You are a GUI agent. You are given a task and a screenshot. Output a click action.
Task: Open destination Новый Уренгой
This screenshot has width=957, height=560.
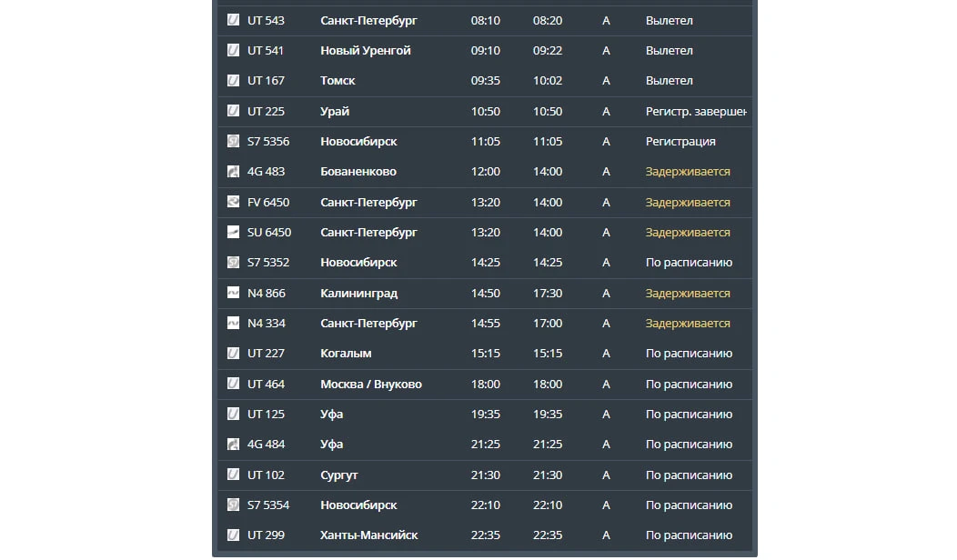366,51
